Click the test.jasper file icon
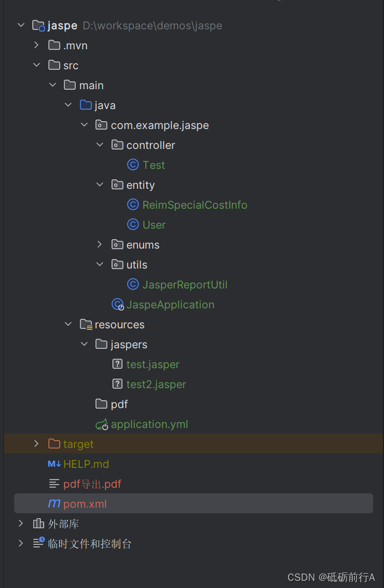The height and width of the screenshot is (588, 384). click(x=117, y=364)
